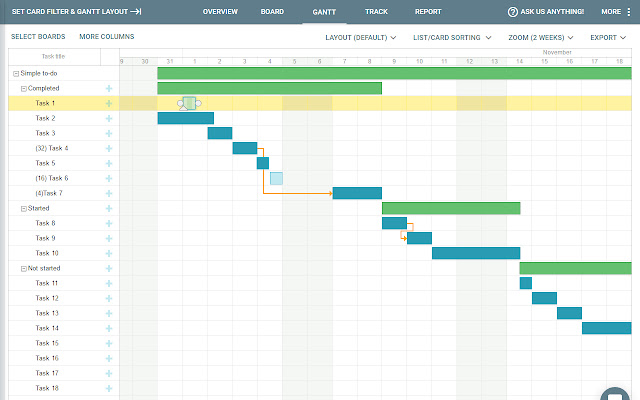Select the green Started summary bar
Image resolution: width=640 pixels, height=400 pixels.
(x=451, y=209)
